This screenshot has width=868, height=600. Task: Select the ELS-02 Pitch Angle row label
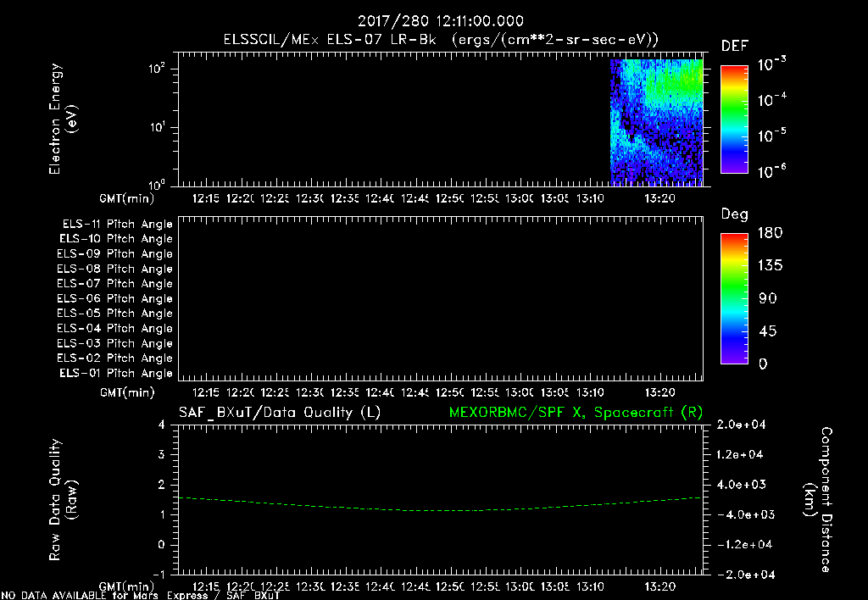[x=114, y=358]
